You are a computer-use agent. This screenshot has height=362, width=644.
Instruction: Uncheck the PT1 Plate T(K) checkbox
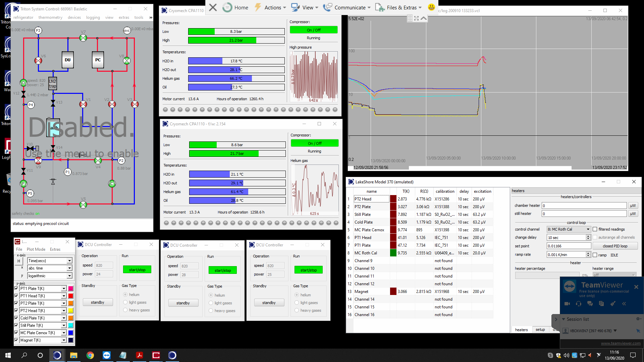[x=16, y=289]
